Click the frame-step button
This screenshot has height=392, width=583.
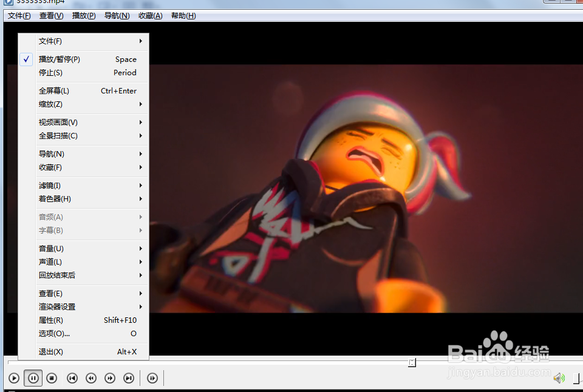(x=152, y=378)
